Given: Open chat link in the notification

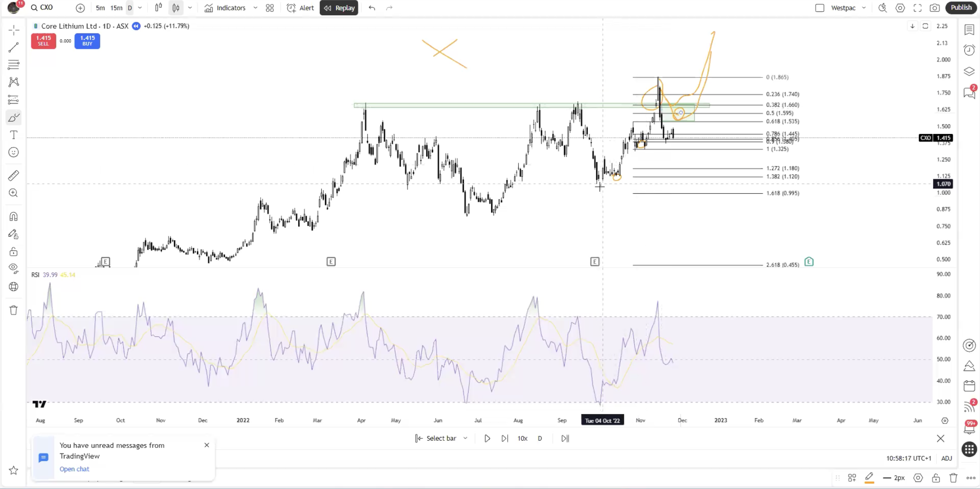Looking at the screenshot, I should [75, 469].
